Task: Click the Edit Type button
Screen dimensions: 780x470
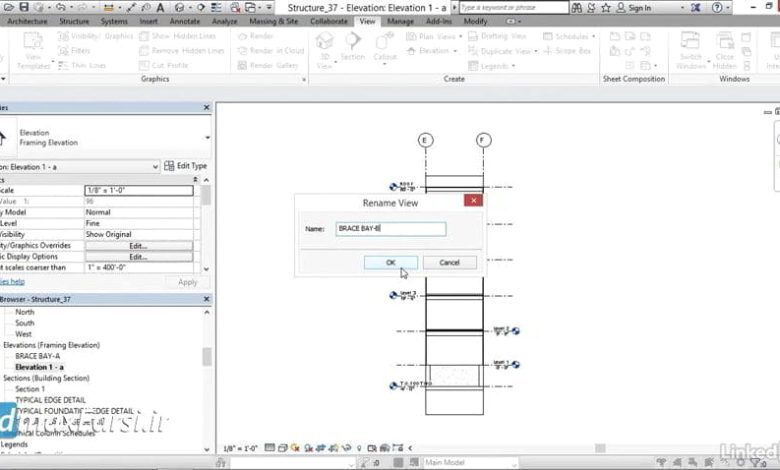Action: click(186, 166)
